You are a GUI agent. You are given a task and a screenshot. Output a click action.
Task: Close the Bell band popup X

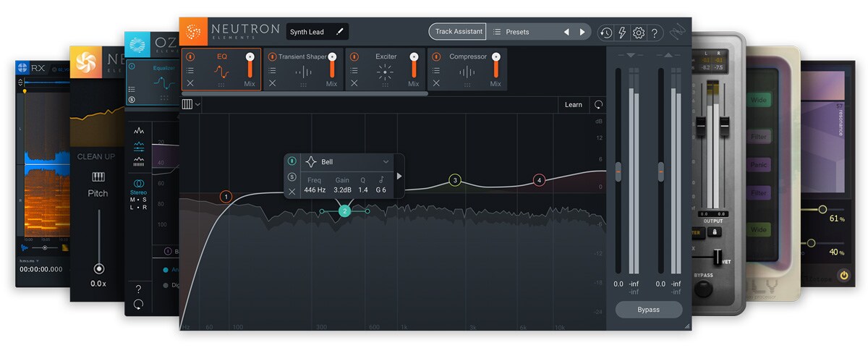[x=292, y=192]
